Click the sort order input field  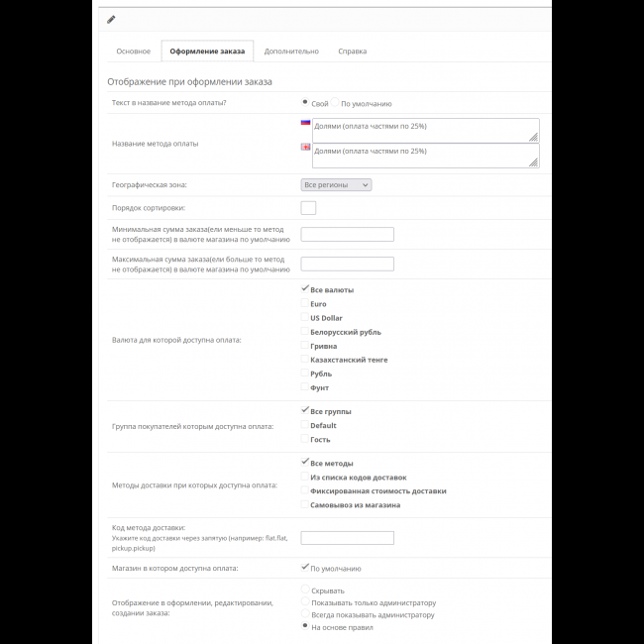pyautogui.click(x=308, y=208)
